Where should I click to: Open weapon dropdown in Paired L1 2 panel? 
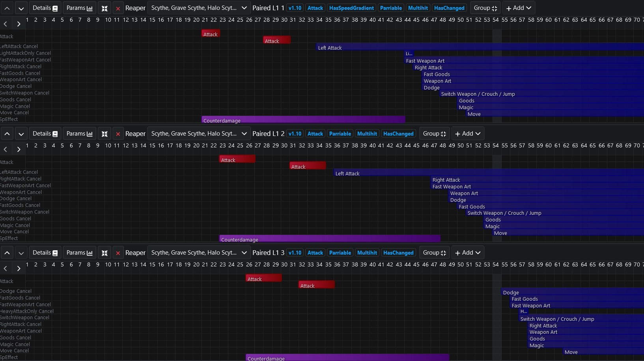point(199,134)
